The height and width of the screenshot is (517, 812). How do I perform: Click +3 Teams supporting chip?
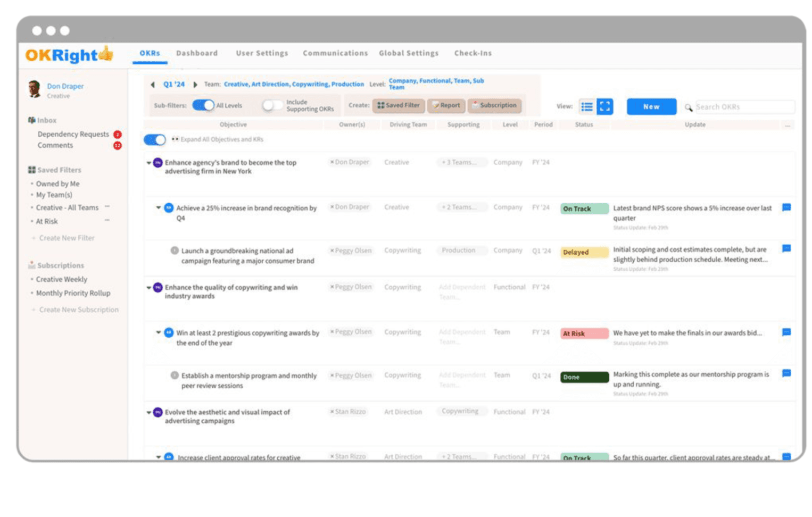[461, 162]
